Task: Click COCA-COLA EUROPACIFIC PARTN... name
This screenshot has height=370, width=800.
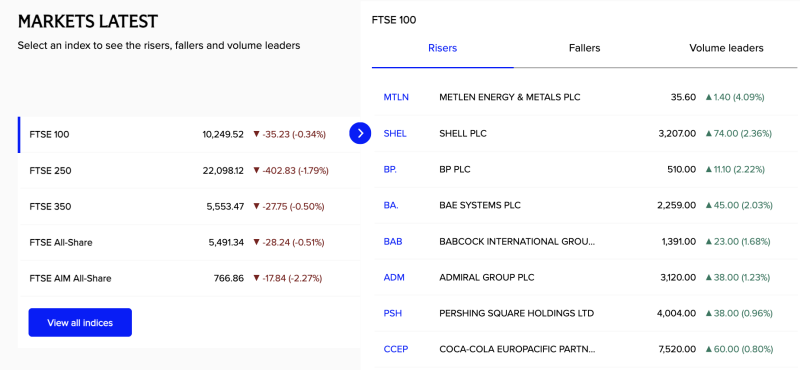Action: (x=517, y=350)
